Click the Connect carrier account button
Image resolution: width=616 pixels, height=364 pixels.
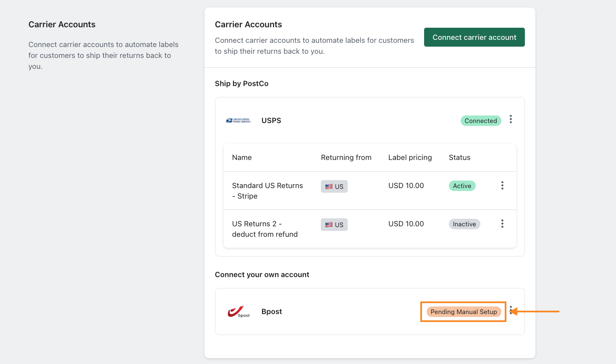[x=474, y=37]
